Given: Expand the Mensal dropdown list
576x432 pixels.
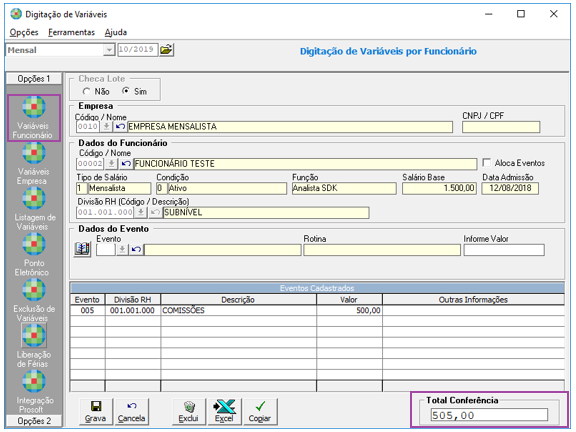Looking at the screenshot, I should tap(109, 50).
